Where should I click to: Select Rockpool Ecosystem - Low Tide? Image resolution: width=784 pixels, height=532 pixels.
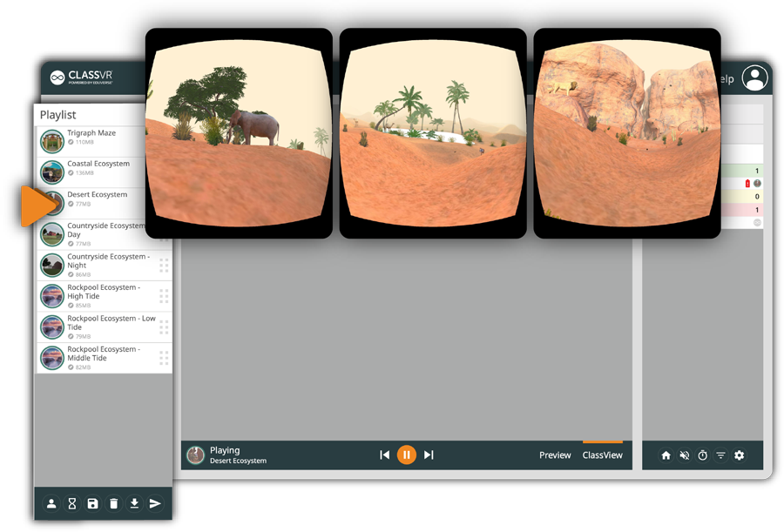[x=104, y=327]
